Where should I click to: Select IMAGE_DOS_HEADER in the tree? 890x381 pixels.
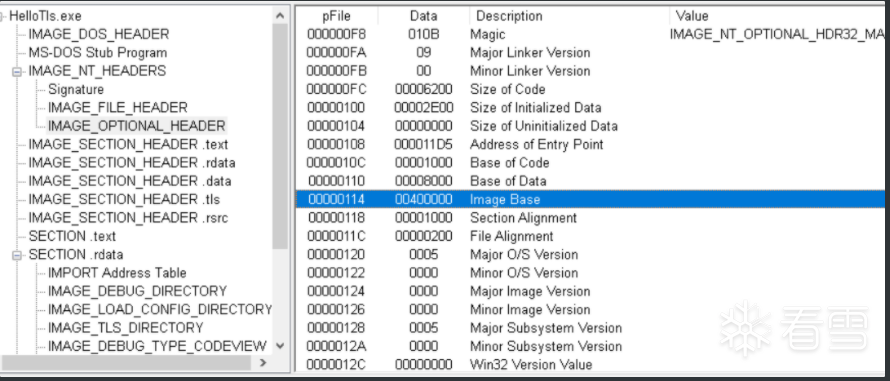tap(99, 34)
